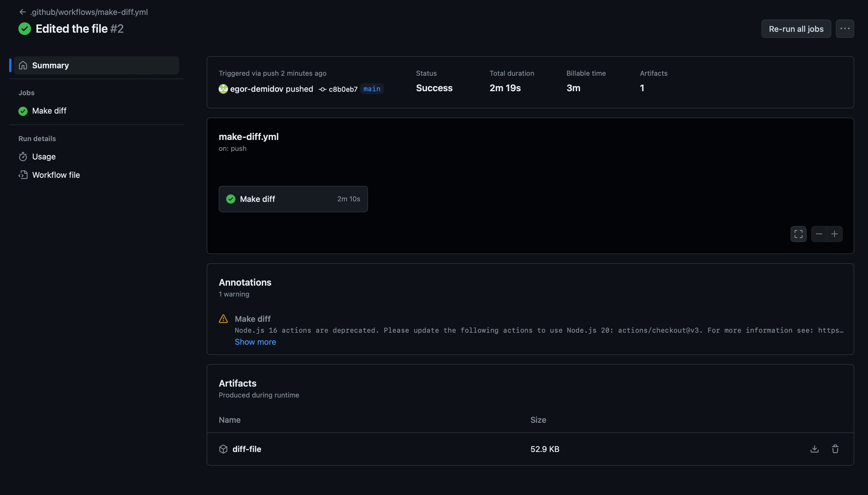
Task: Download the diff-file artifact
Action: click(x=814, y=449)
